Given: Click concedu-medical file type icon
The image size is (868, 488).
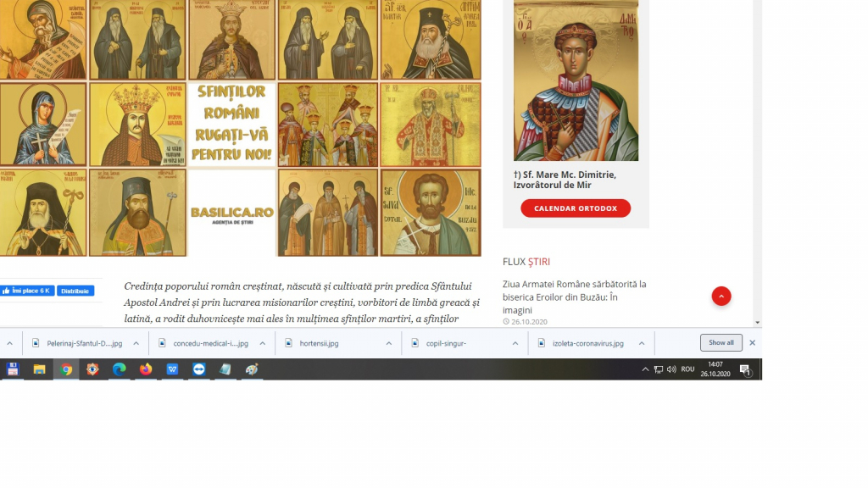Looking at the screenshot, I should [x=162, y=343].
